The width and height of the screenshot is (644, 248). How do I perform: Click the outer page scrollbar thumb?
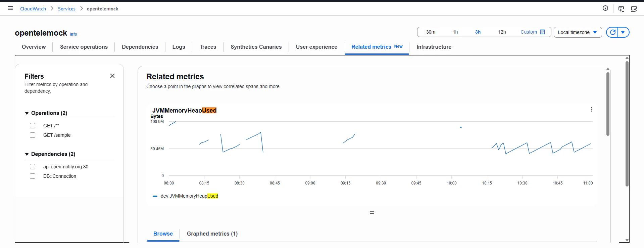click(627, 124)
